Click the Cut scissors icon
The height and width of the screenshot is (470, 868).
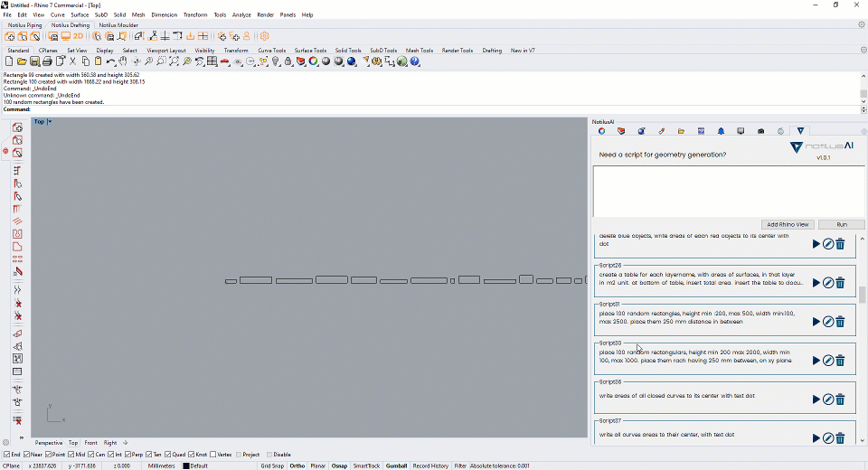(72, 61)
